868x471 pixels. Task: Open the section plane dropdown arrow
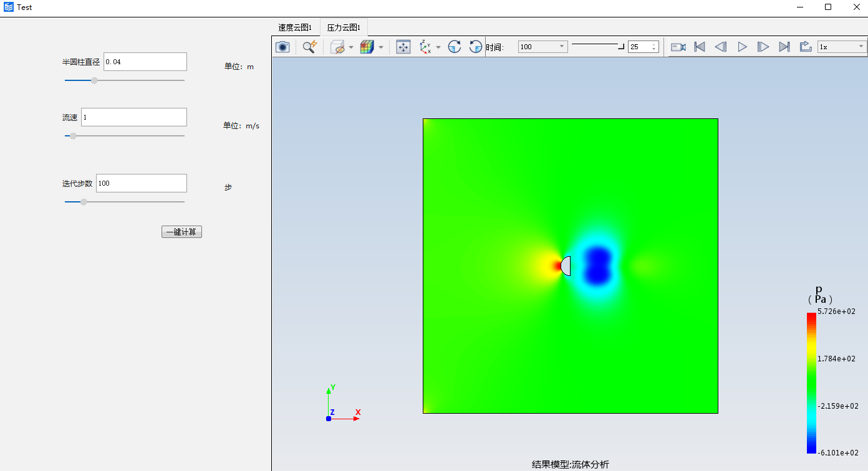coord(351,47)
